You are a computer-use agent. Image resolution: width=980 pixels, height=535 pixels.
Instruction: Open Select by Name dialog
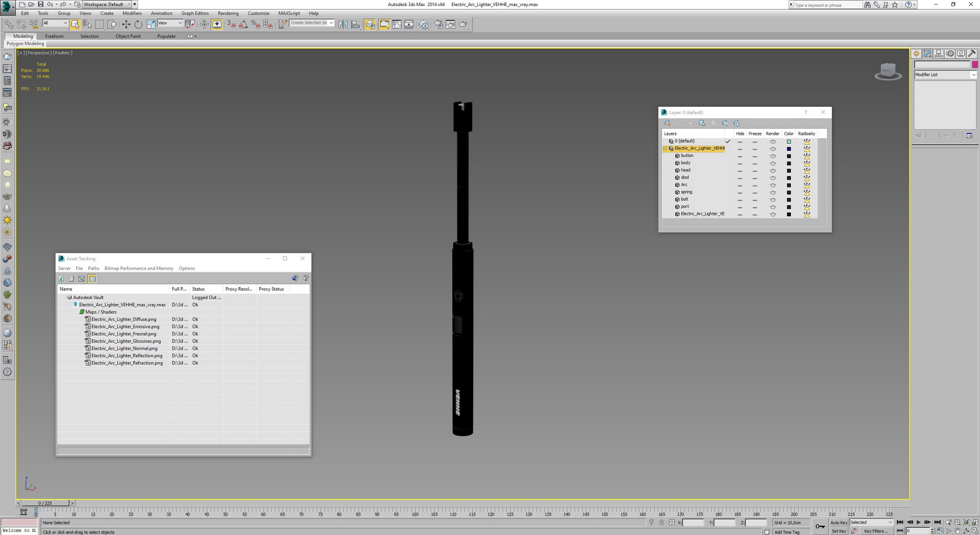(x=87, y=24)
